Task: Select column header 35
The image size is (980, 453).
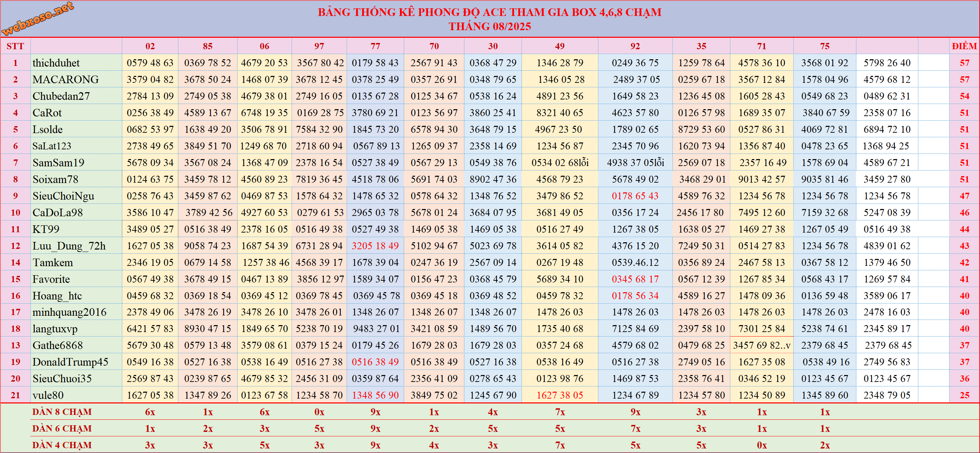Action: pos(701,46)
